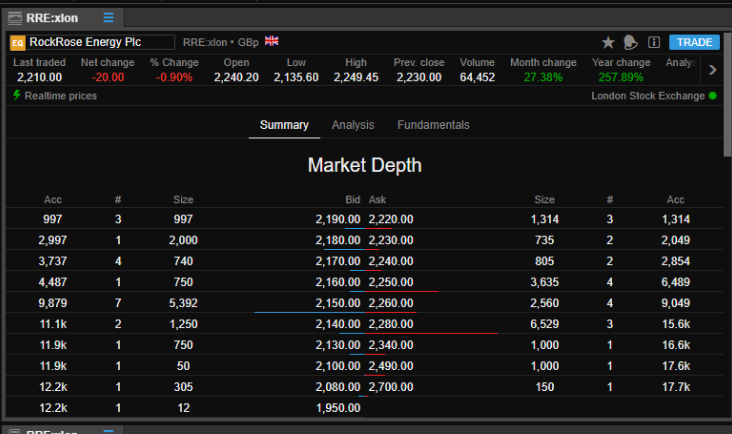This screenshot has width=732, height=434.
Task: Click Low value 2,135.60
Action: 296,77
